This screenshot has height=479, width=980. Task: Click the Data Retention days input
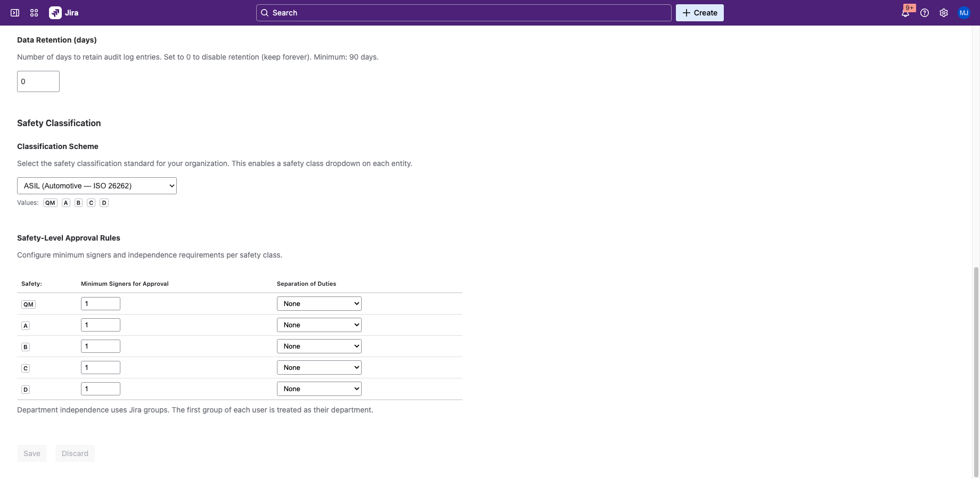point(38,81)
